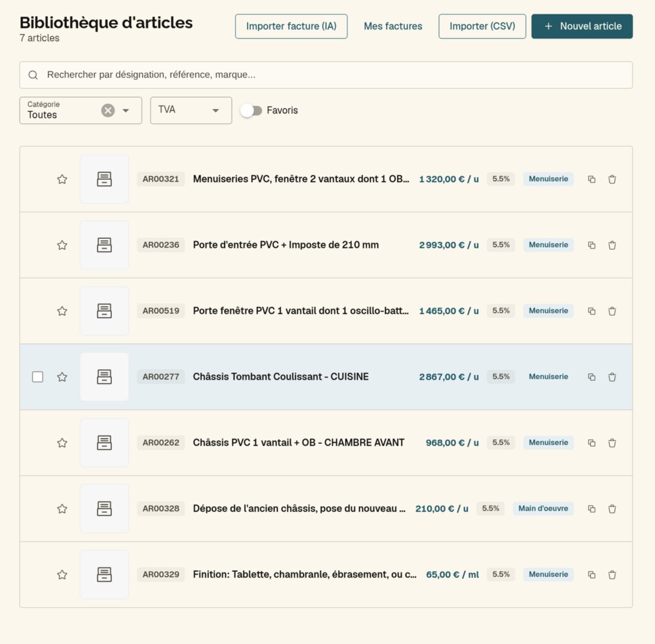The image size is (655, 644).
Task: Click reference badge AR00321
Action: (161, 179)
